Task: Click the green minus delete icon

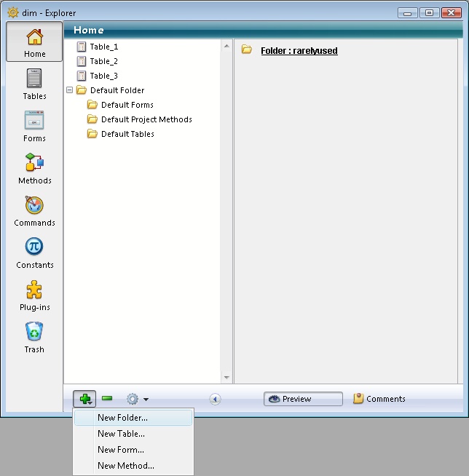Action: point(107,399)
